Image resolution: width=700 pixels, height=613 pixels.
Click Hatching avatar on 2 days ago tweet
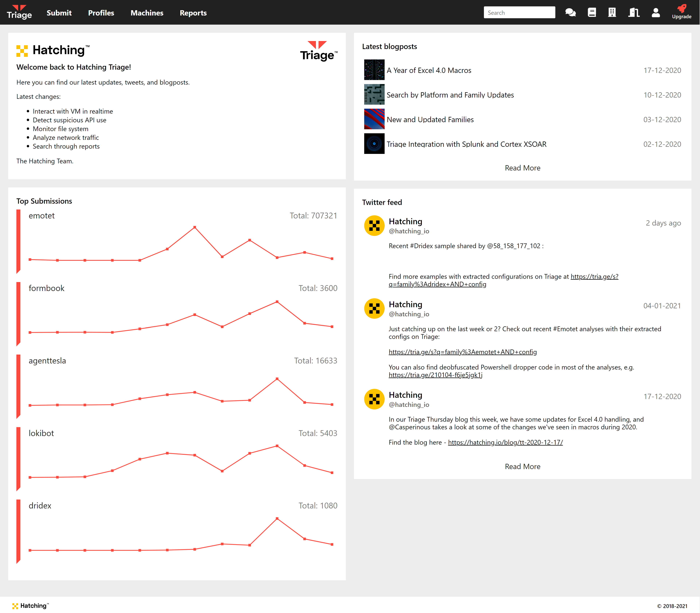click(374, 226)
